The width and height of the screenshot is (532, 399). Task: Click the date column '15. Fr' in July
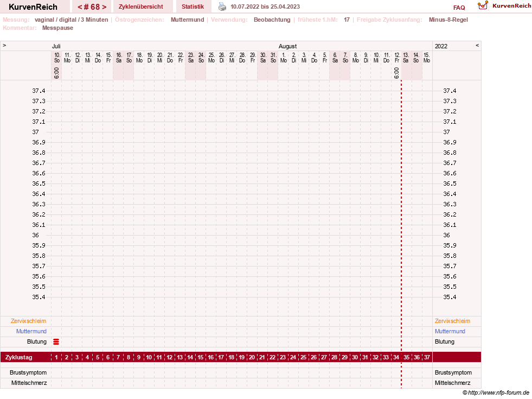pos(108,58)
